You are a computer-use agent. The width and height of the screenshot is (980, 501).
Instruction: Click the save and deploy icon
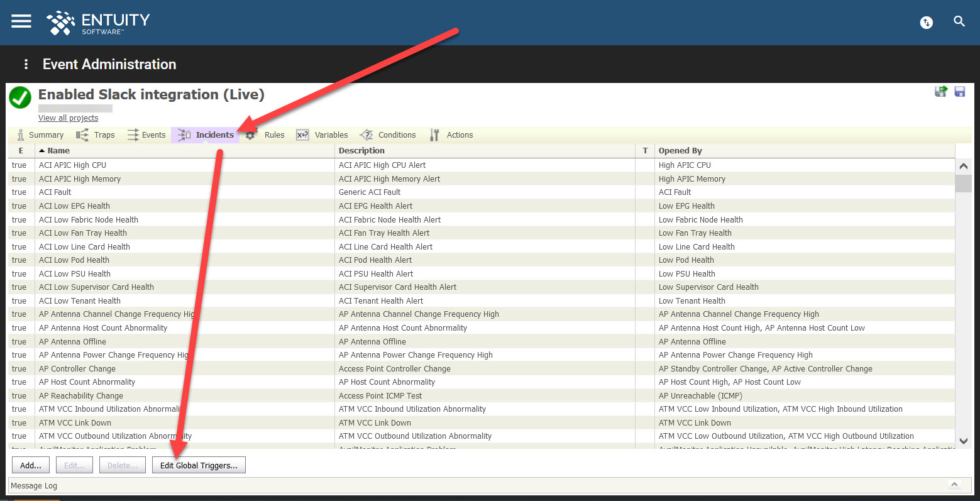click(941, 92)
